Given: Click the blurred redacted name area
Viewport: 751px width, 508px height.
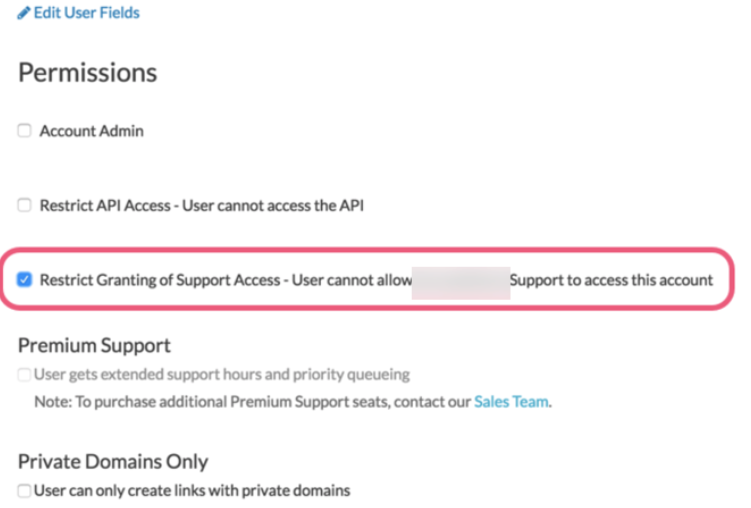Looking at the screenshot, I should pyautogui.click(x=461, y=283).
